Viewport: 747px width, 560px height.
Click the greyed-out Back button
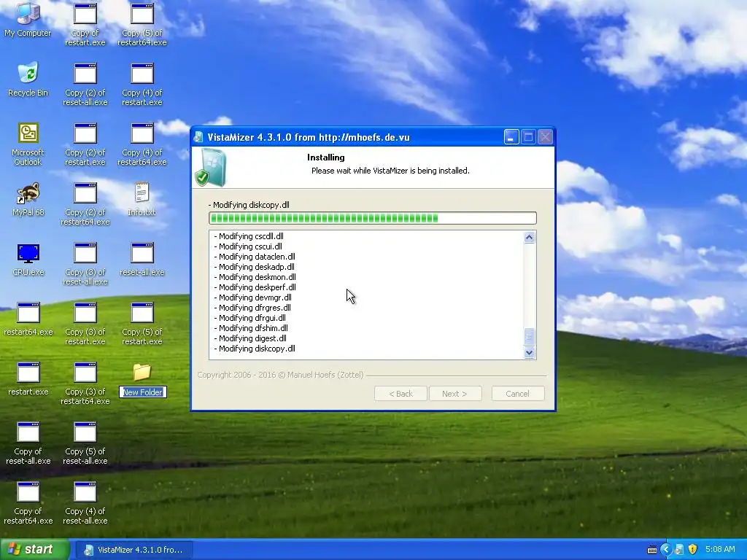(400, 393)
